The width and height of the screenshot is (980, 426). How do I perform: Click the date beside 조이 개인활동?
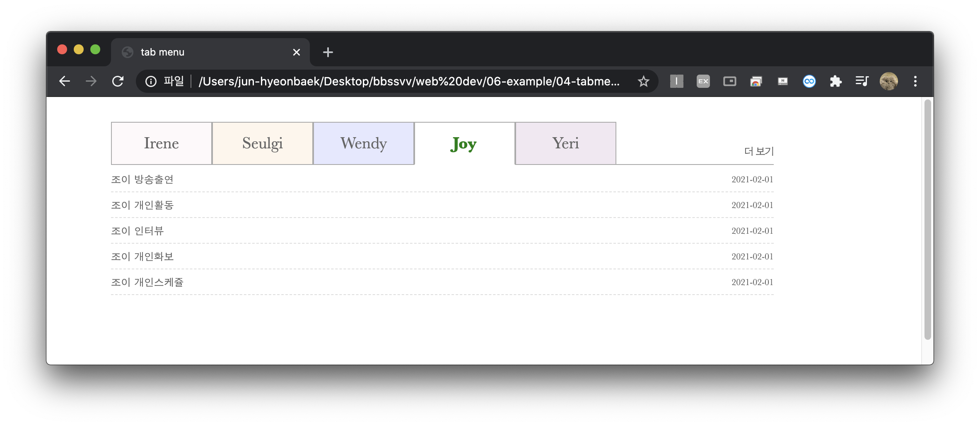pyautogui.click(x=752, y=205)
